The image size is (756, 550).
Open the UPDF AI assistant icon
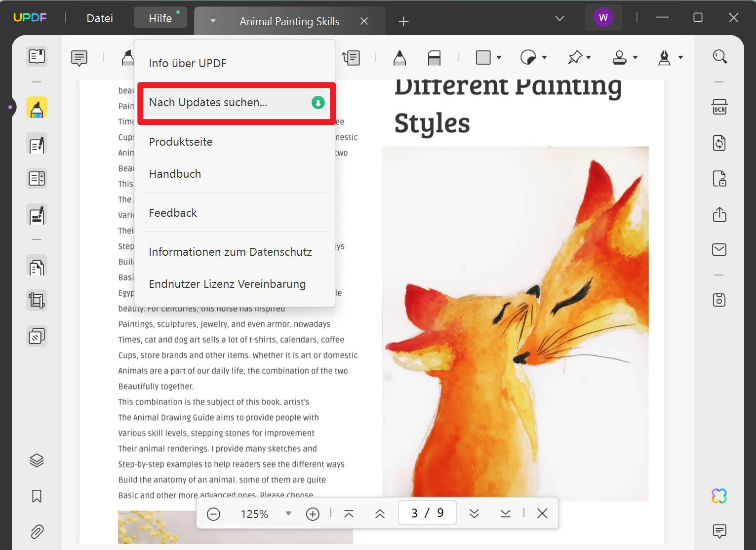pyautogui.click(x=719, y=496)
